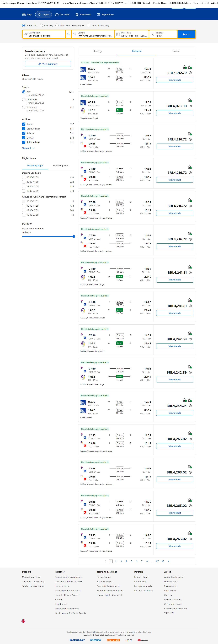Select the One way radio button
The image size is (218, 644).
tap(42, 26)
